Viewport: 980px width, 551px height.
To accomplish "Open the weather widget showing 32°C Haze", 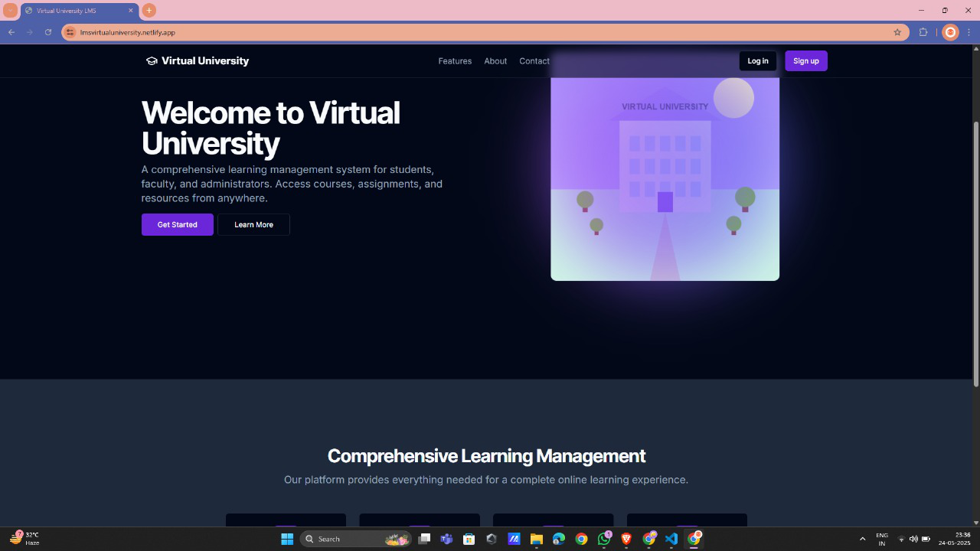I will (24, 539).
